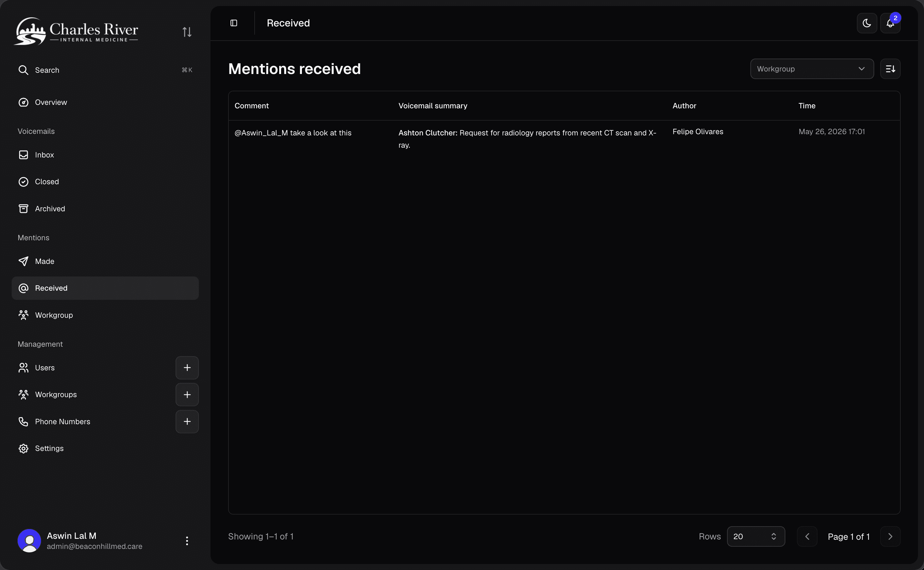Collapse the sidebar panel
The width and height of the screenshot is (924, 570).
click(x=234, y=23)
